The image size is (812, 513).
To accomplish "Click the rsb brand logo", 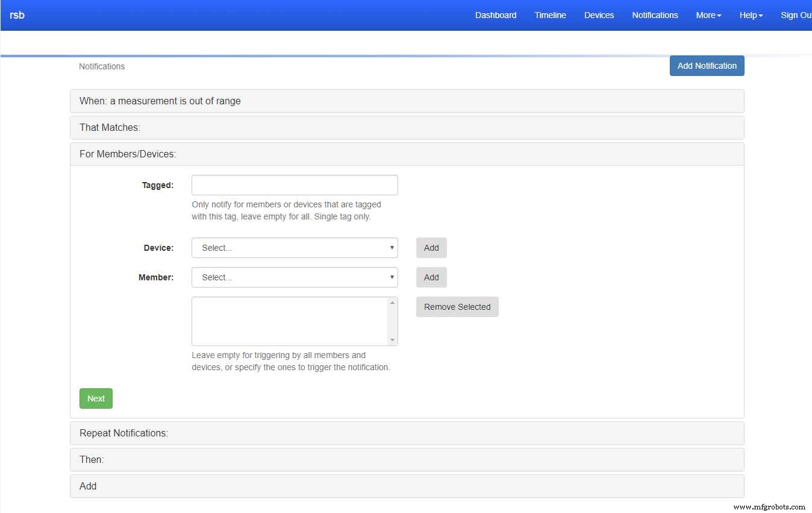I will click(17, 15).
